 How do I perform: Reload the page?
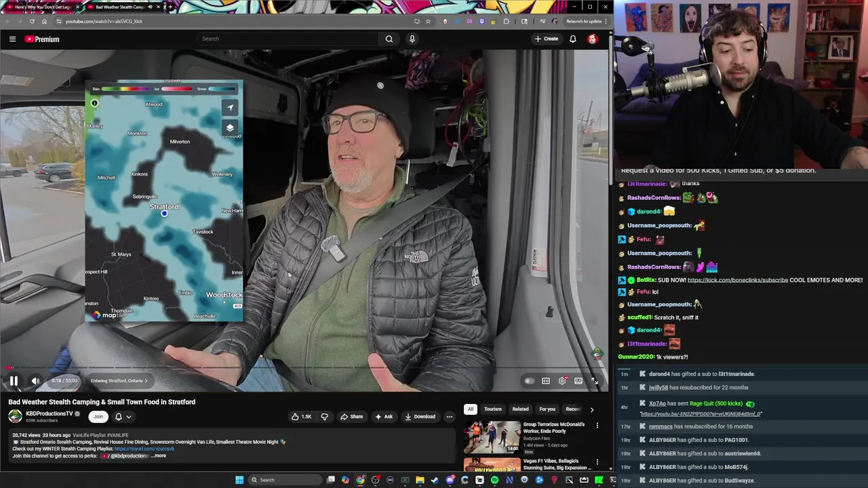(31, 21)
